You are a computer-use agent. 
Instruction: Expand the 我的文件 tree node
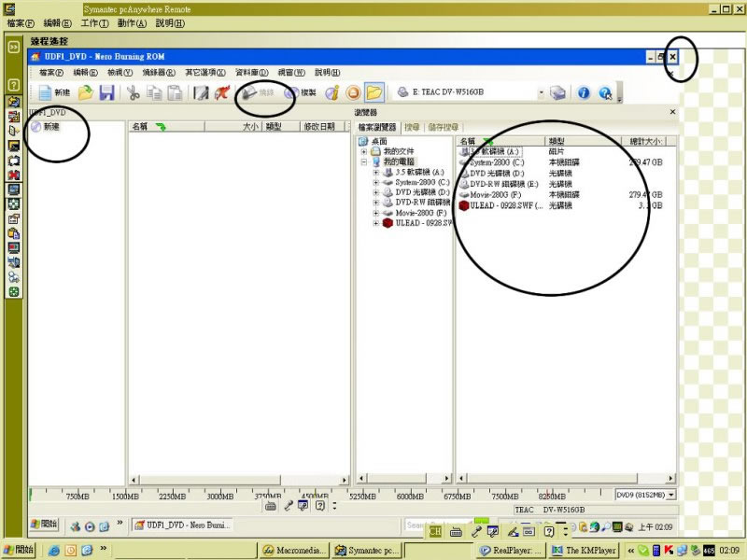pos(364,151)
